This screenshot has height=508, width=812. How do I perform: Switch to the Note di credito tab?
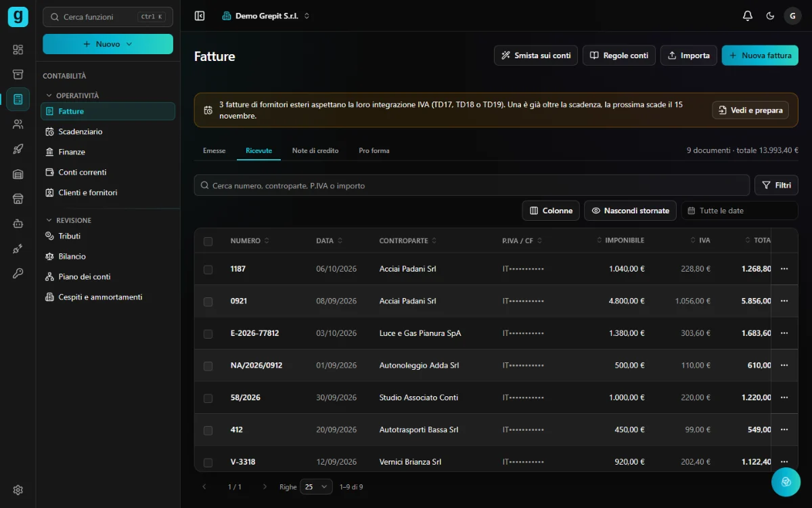[315, 150]
